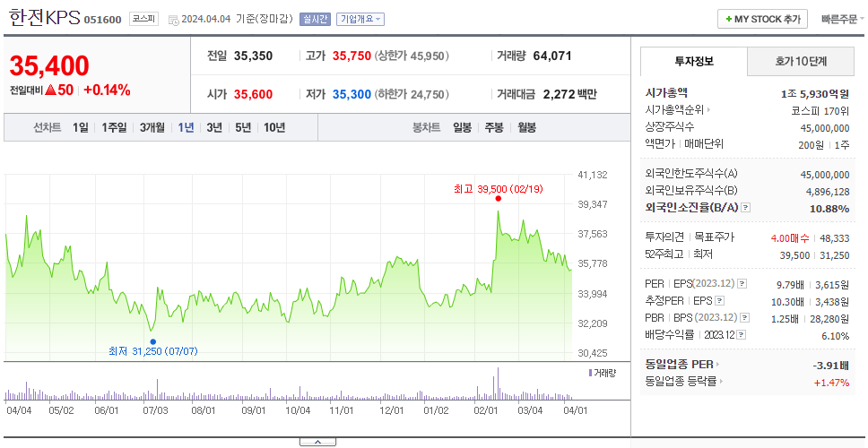Open the 주봉 candlestick chart
Screen dimensions: 868x448
494,128
